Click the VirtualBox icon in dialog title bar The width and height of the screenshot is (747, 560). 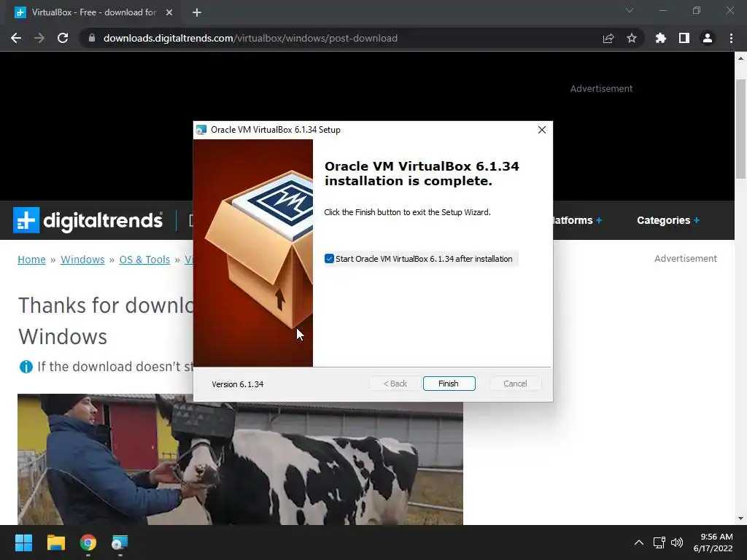[x=201, y=130]
